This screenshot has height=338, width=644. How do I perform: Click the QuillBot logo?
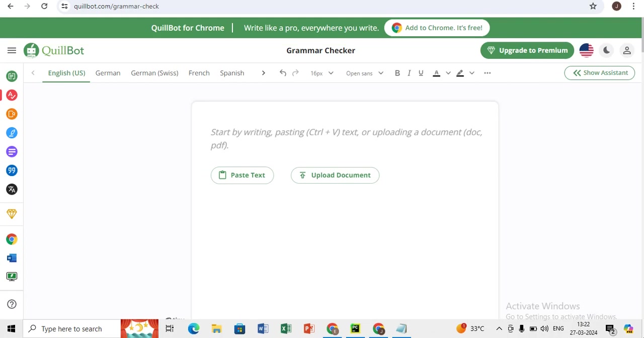tap(54, 50)
